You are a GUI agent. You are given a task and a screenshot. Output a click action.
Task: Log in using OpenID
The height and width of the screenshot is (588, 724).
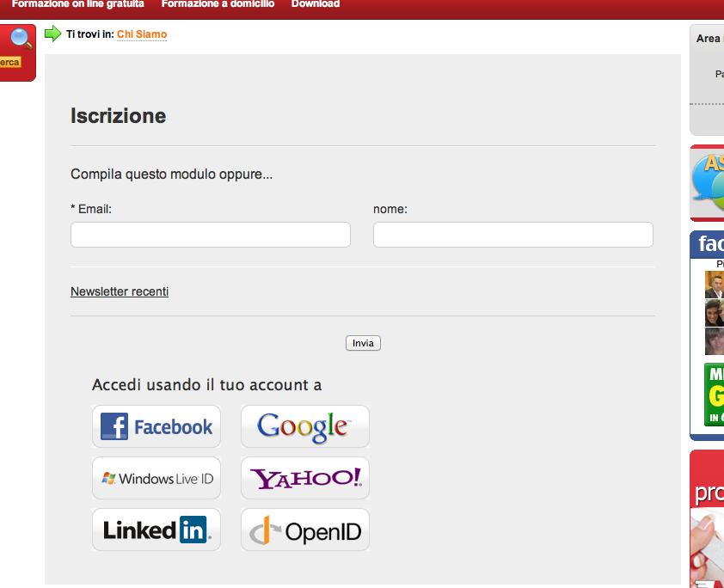[x=305, y=530]
